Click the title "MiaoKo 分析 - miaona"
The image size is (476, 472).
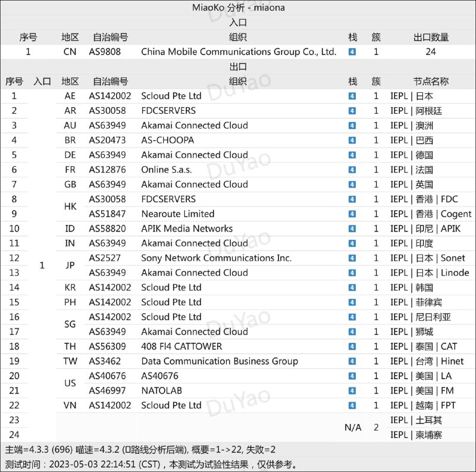(x=239, y=8)
